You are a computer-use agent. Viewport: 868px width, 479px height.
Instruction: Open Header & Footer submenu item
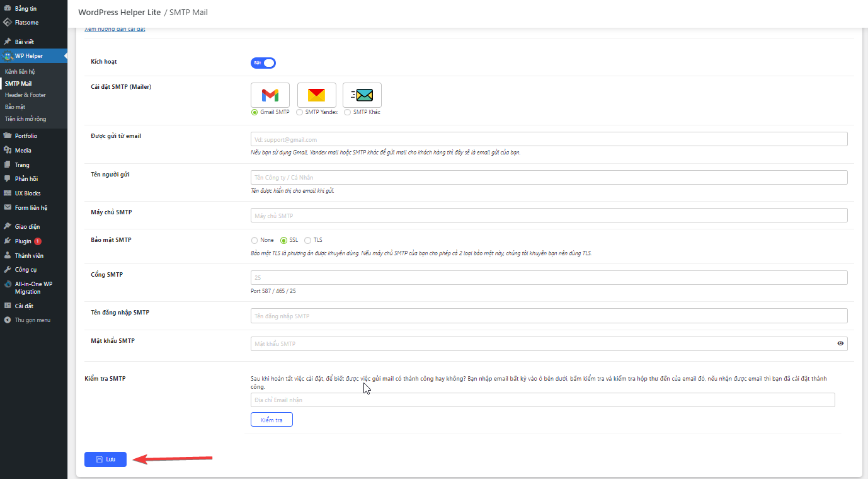(x=25, y=95)
